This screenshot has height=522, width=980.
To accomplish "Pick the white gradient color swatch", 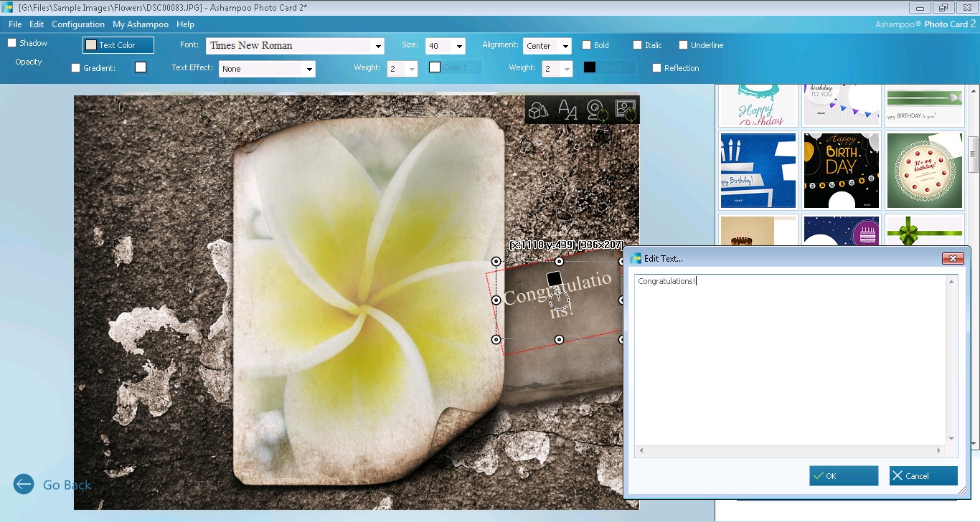I will click(x=141, y=67).
